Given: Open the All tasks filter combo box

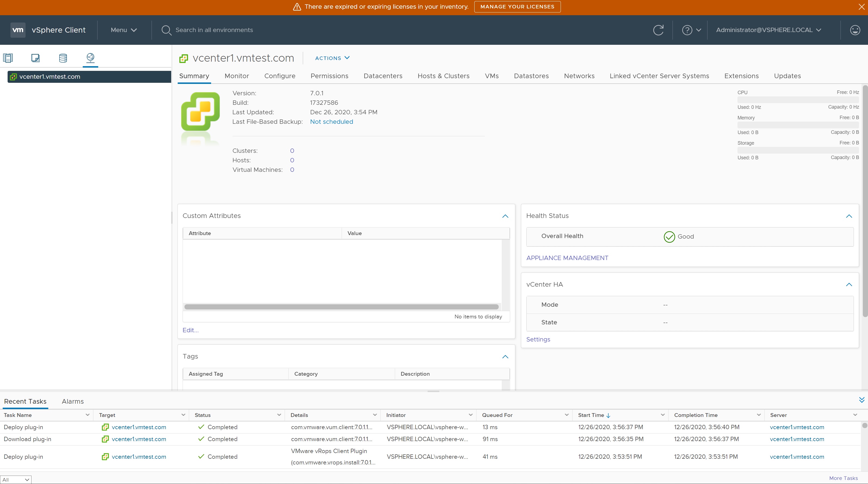Looking at the screenshot, I should point(16,480).
